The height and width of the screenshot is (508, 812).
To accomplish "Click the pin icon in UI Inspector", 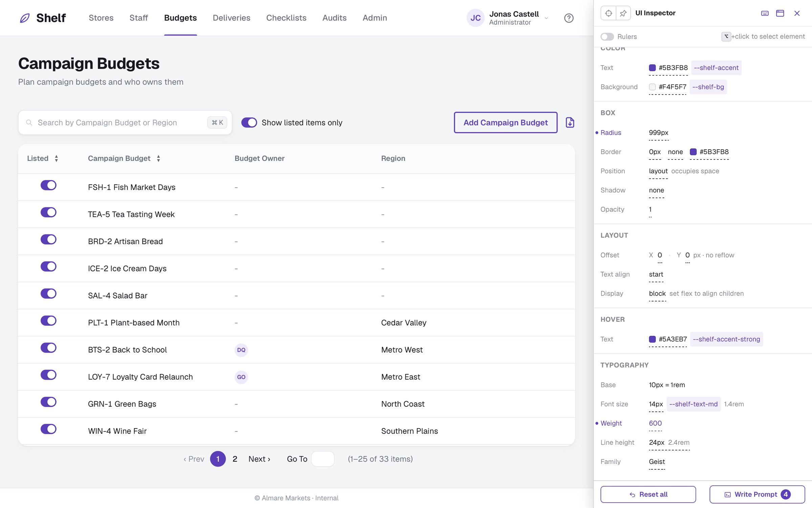I will tap(623, 13).
